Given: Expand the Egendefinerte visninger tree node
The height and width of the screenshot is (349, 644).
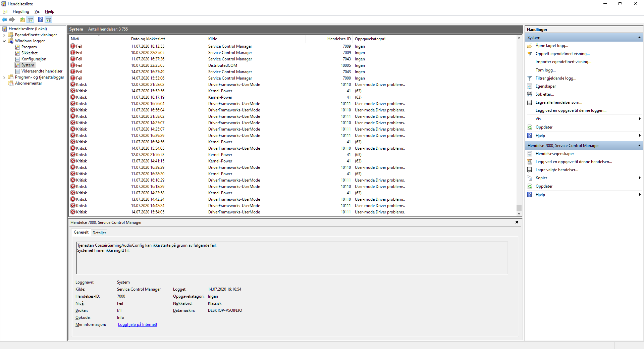Looking at the screenshot, I should 4,35.
